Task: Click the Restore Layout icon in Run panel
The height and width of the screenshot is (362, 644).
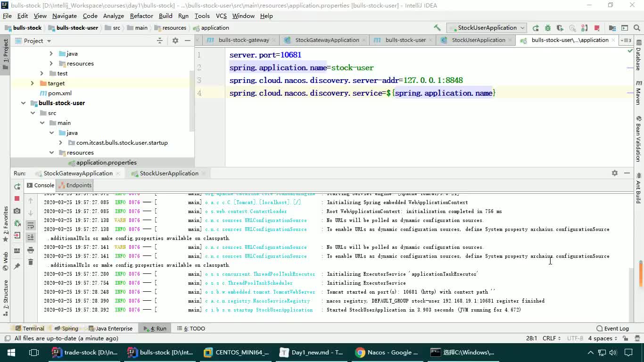Action: (17, 251)
